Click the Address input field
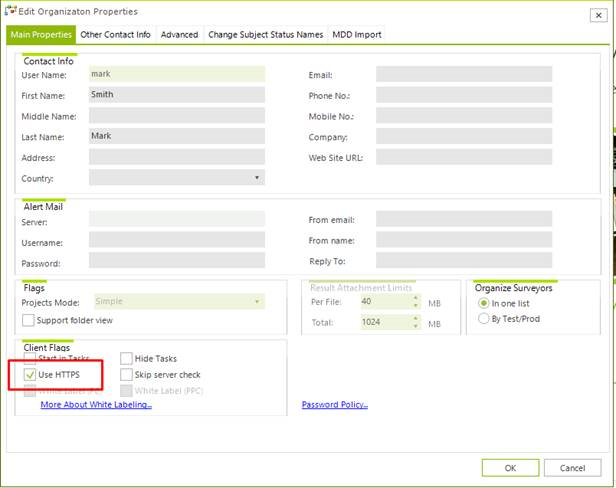 pyautogui.click(x=177, y=157)
